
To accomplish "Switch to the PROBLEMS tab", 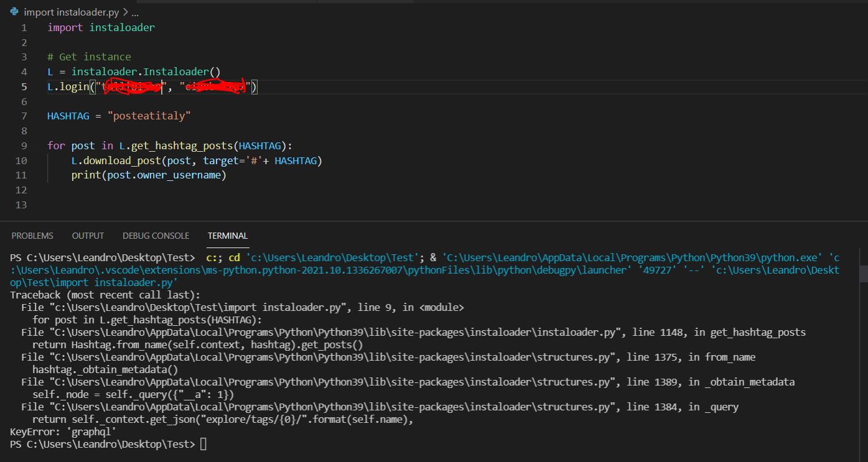I will [32, 236].
